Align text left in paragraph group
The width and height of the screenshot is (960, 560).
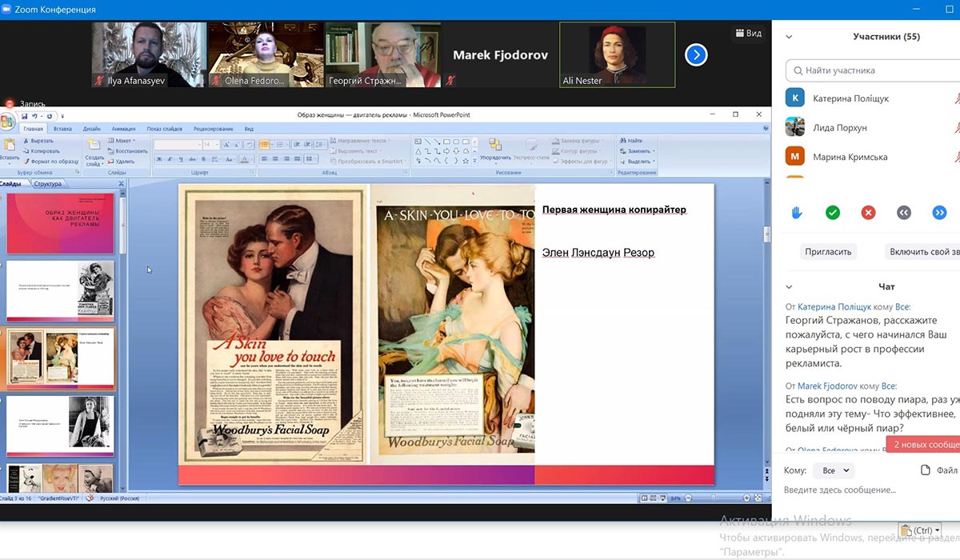coord(264,159)
